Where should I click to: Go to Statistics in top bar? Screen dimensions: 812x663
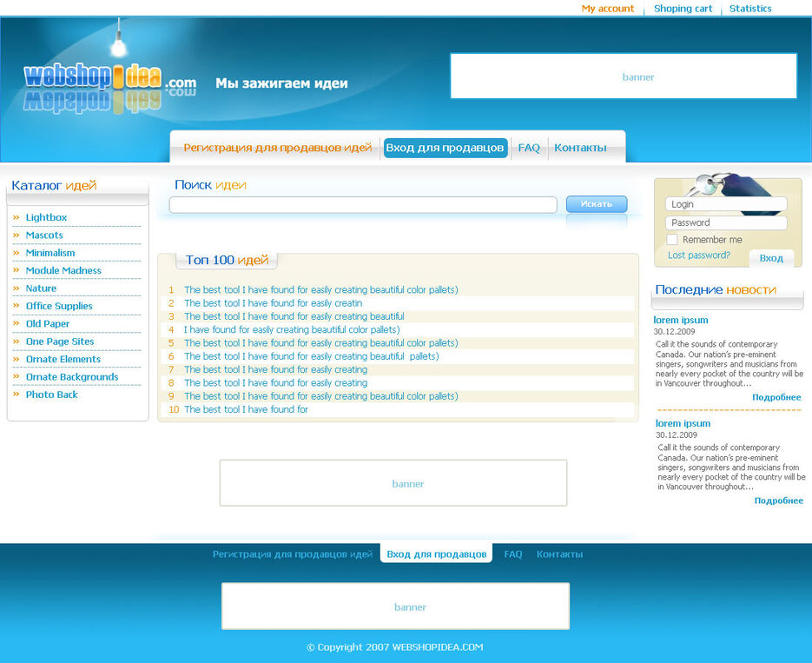(x=749, y=9)
